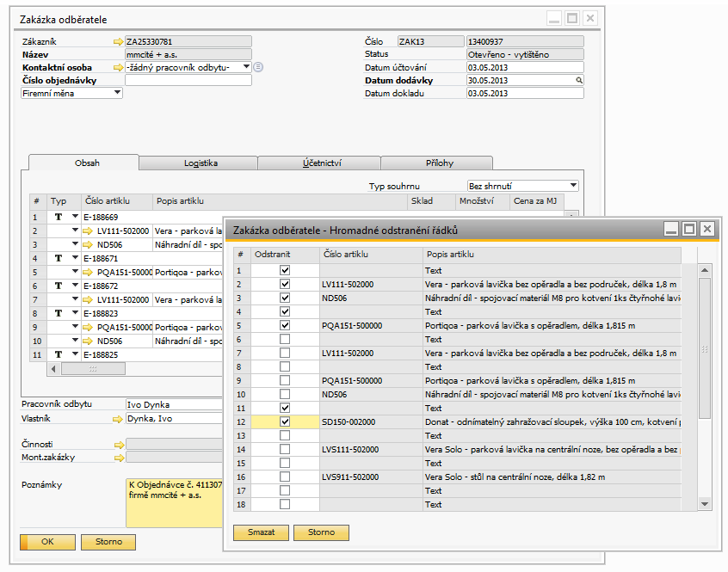The width and height of the screenshot is (728, 572).
Task: Switch to the Obsah tab
Action: (84, 163)
